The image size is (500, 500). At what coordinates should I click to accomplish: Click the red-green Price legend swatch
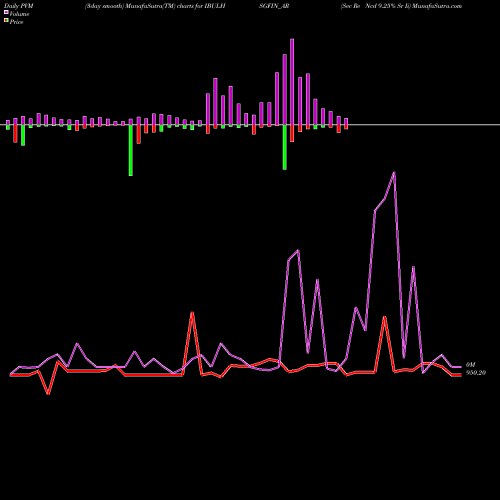click(x=6, y=21)
